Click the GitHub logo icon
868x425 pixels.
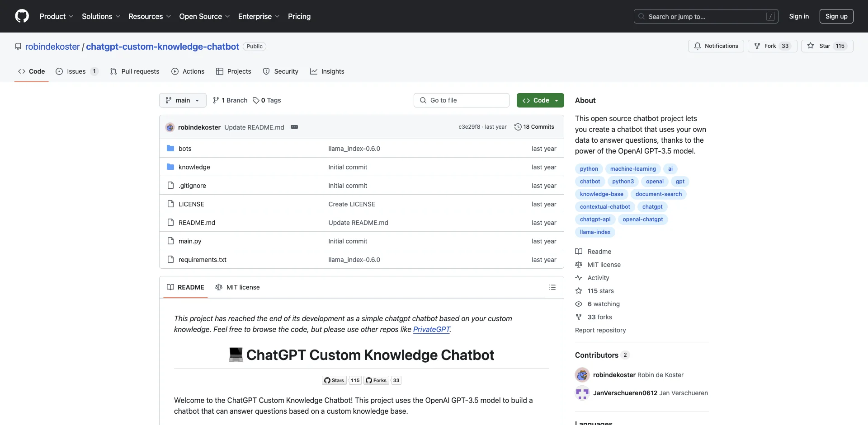(x=22, y=16)
